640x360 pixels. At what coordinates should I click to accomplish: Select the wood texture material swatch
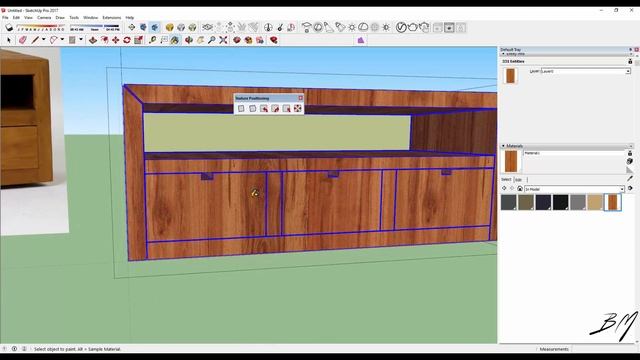[x=613, y=202]
